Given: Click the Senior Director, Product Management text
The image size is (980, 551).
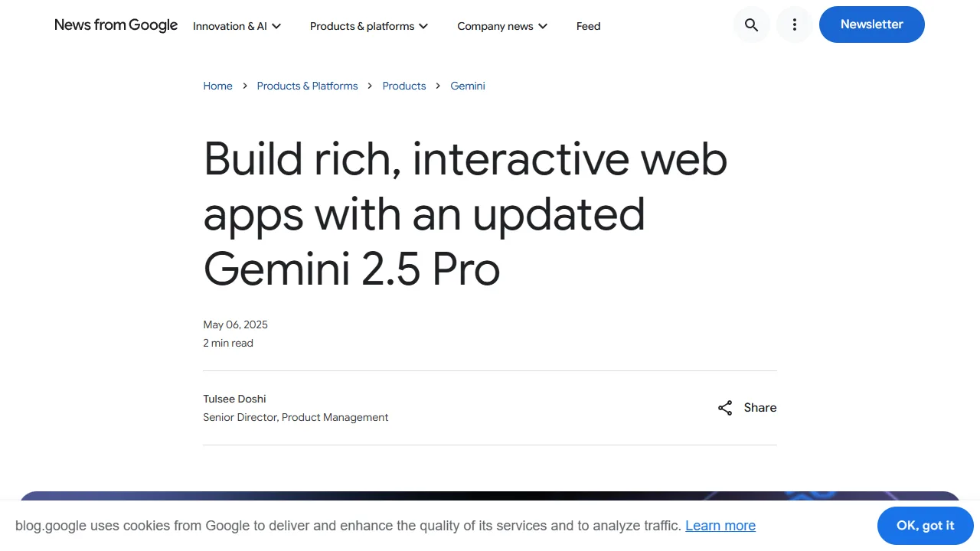Looking at the screenshot, I should click(296, 417).
